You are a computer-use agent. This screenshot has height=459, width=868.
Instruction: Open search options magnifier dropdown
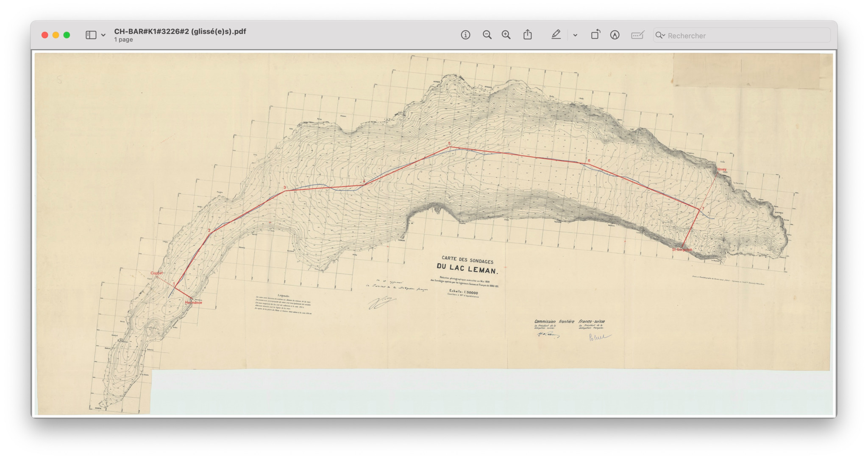[660, 35]
